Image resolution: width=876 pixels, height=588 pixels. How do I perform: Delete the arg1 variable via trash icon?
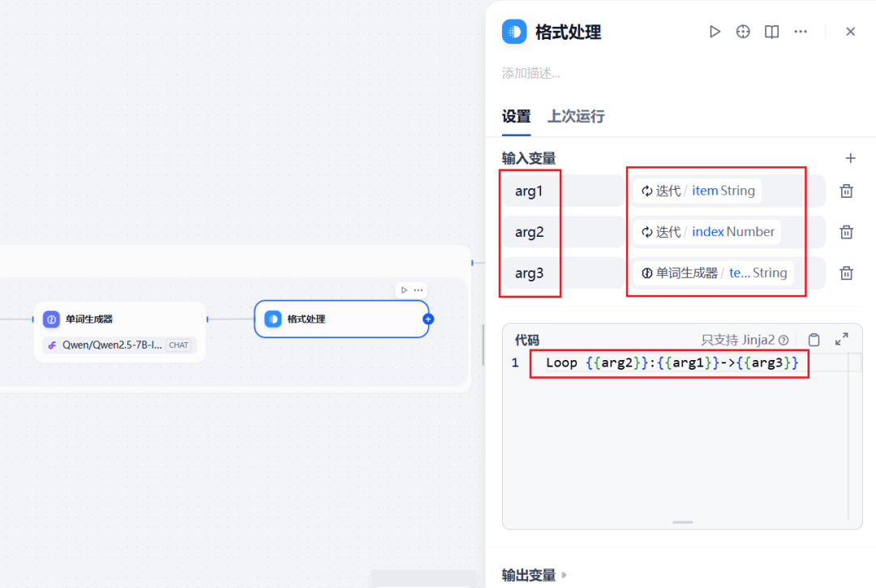(846, 191)
